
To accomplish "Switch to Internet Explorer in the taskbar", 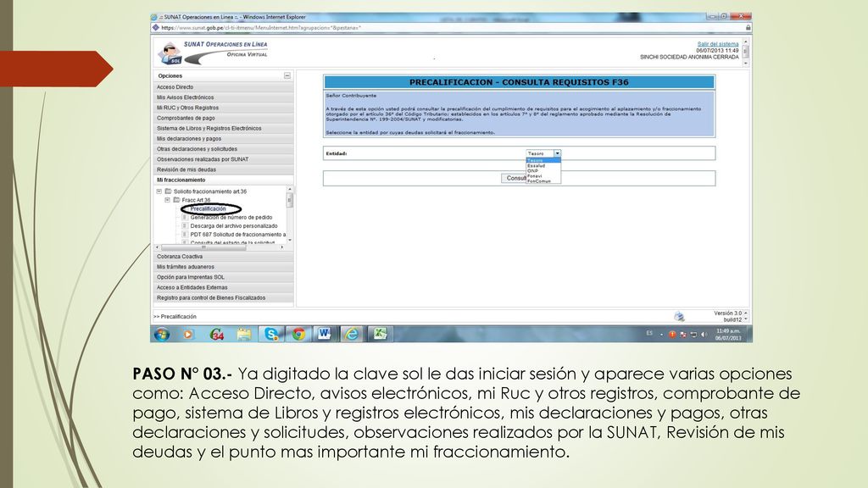I will 352,334.
